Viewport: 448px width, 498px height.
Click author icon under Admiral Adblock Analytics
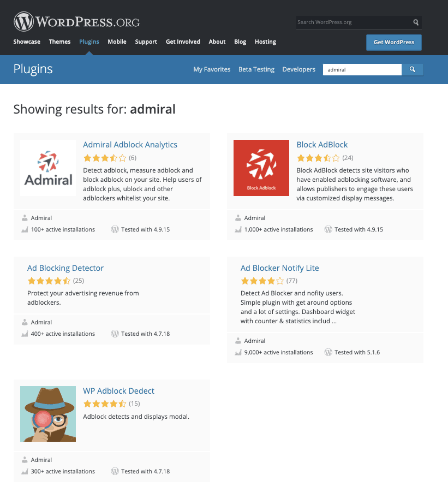pyautogui.click(x=25, y=218)
